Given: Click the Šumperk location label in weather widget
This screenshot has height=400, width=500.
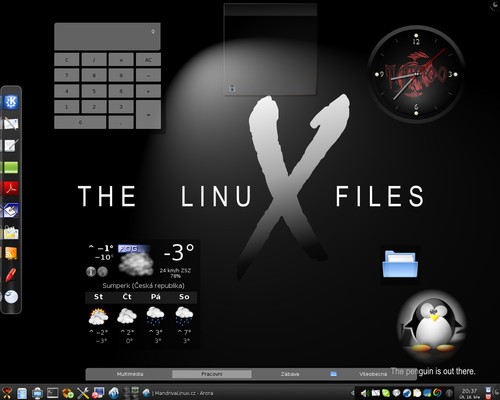Looking at the screenshot, I should click(143, 286).
